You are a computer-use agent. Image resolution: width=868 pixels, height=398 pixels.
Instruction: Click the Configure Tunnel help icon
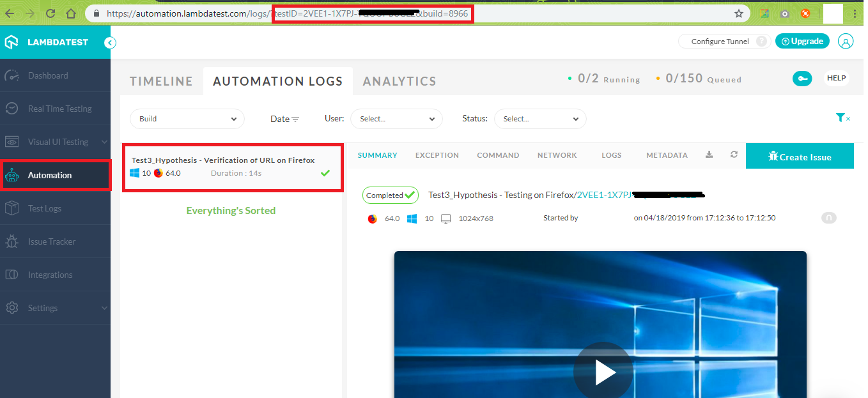pos(761,42)
